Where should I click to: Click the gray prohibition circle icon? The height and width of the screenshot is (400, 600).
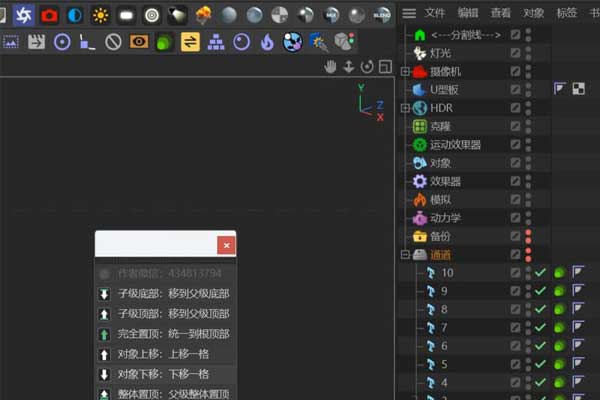pyautogui.click(x=113, y=42)
